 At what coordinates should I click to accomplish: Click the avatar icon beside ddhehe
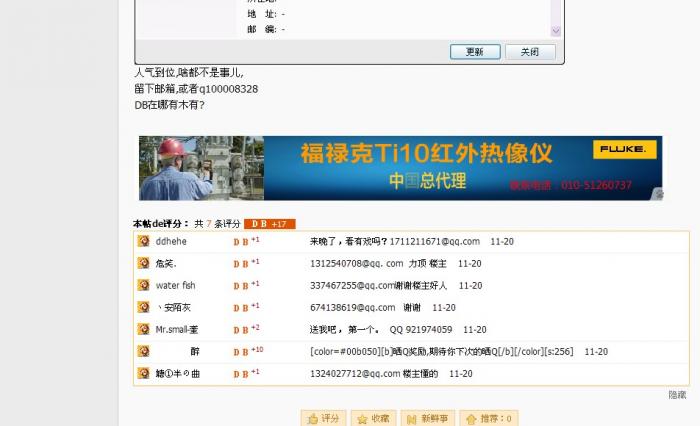(143, 241)
